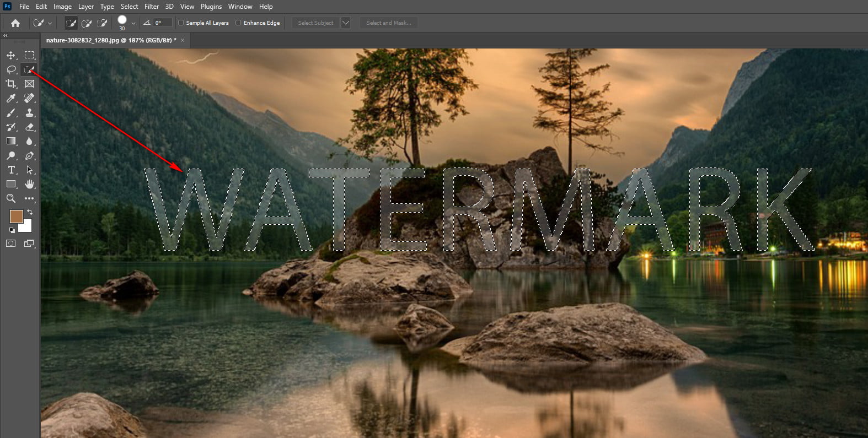Select the Eraser tool
868x438 pixels.
pyautogui.click(x=29, y=127)
